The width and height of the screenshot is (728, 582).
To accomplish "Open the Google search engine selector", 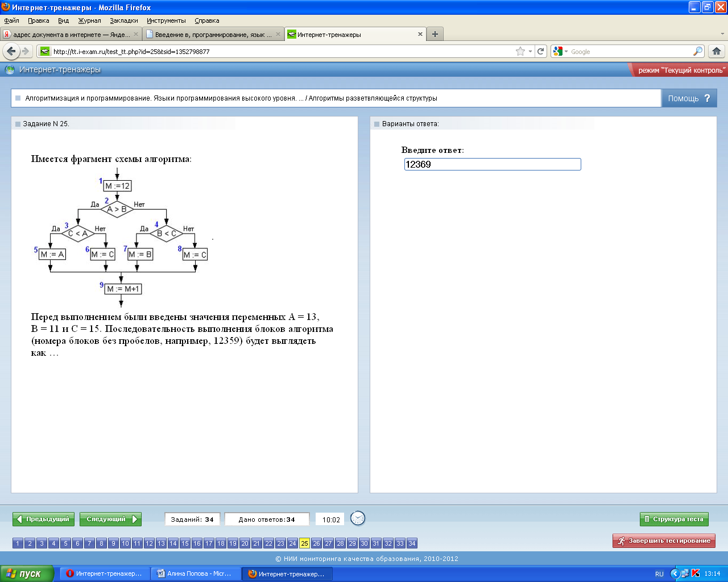I will click(x=560, y=51).
